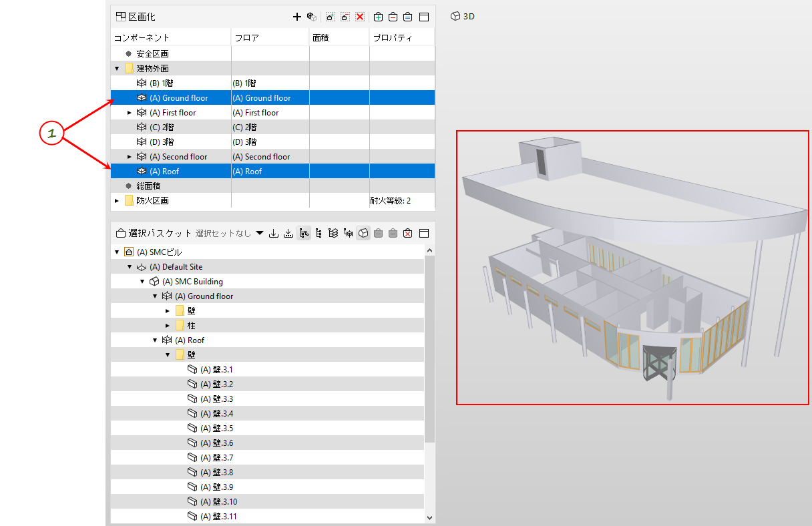Click the cube component icon beside plus

tap(311, 17)
